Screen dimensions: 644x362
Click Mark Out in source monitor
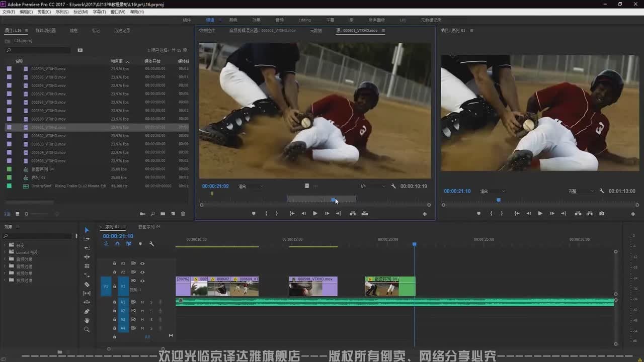tap(277, 213)
